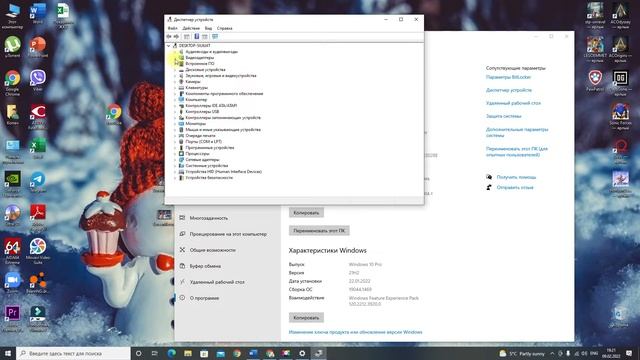
Task: Open Диспетчер устройств link in Settings
Action: coord(509,90)
